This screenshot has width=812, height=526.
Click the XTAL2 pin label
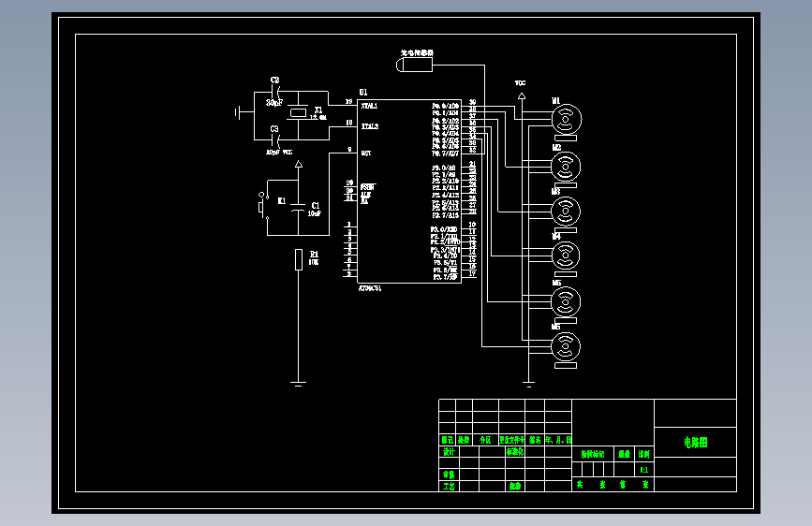pyautogui.click(x=370, y=126)
